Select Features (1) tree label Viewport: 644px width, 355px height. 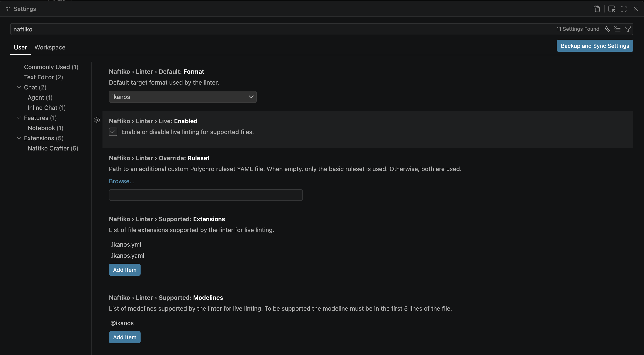40,118
